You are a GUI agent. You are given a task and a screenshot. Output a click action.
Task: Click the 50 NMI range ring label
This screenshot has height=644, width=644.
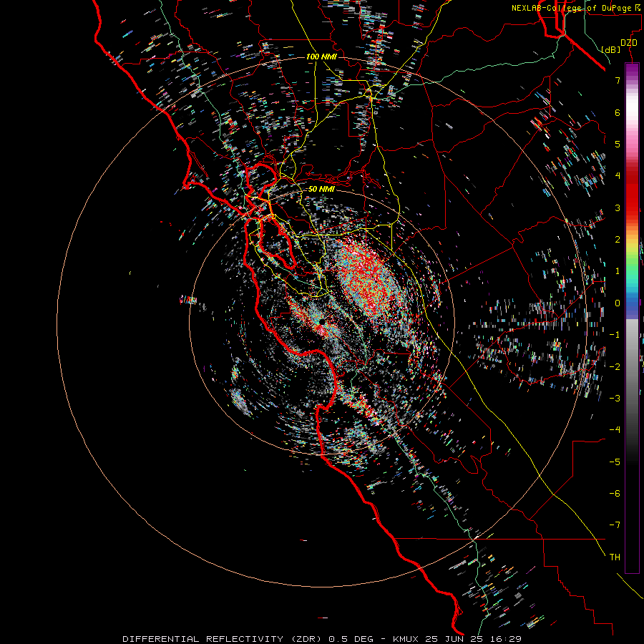click(x=321, y=190)
